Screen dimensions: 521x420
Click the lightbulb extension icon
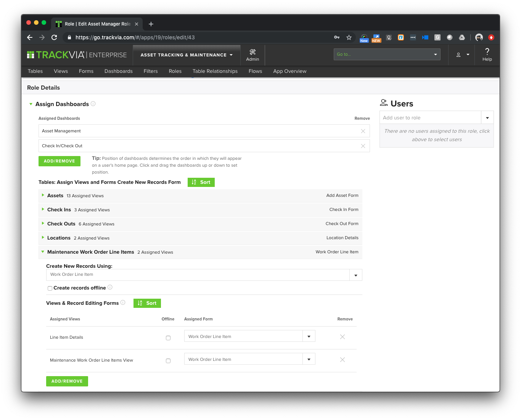click(x=389, y=37)
